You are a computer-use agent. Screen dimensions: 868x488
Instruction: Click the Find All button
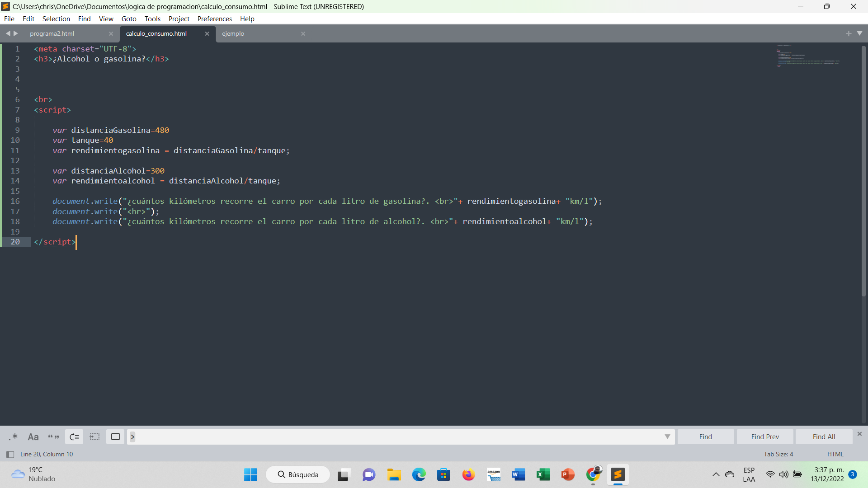[x=824, y=437]
